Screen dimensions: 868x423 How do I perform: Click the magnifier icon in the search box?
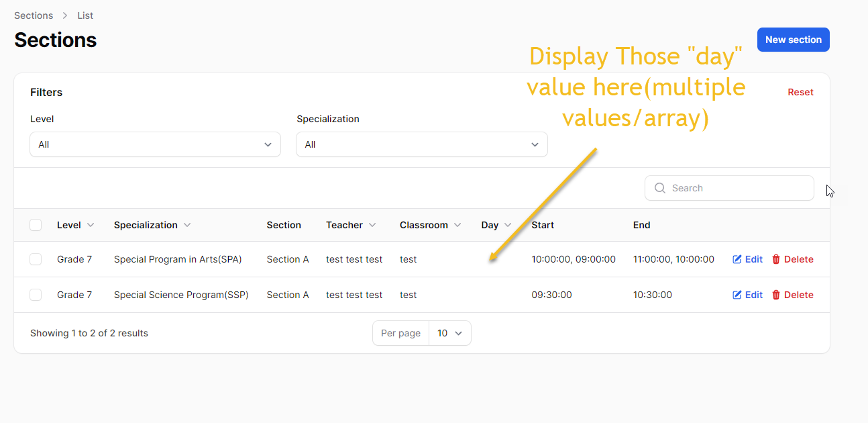click(x=659, y=188)
